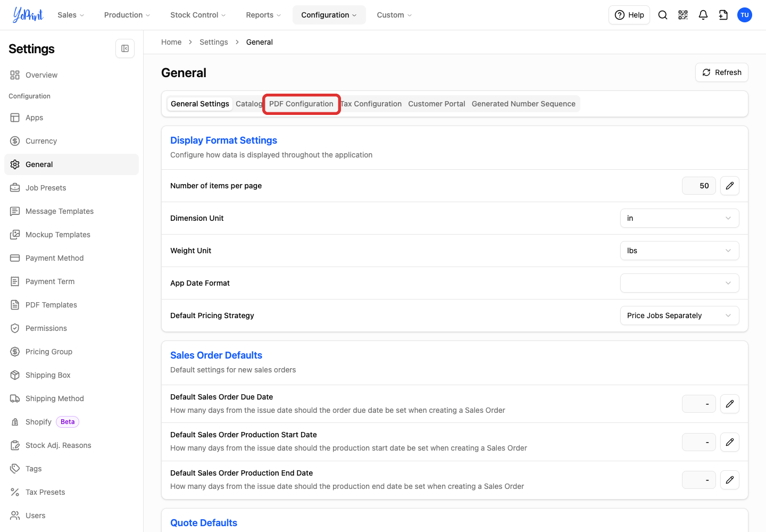Go to Home breadcrumb
The height and width of the screenshot is (532, 766).
(171, 42)
